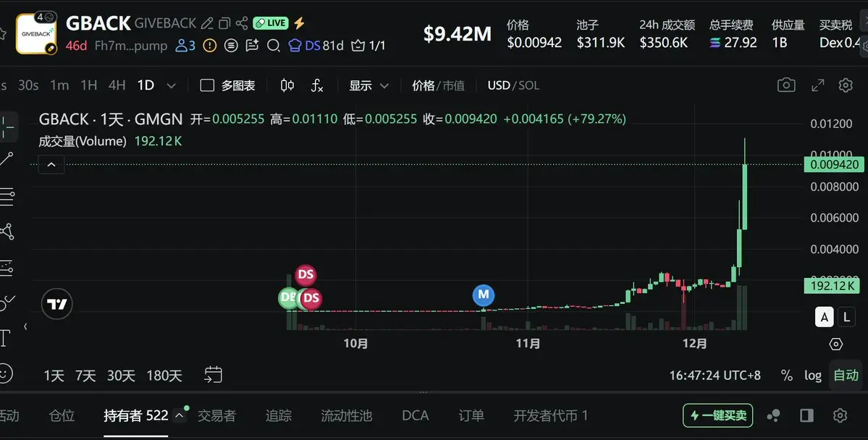
Task: Click price axis settings hexagon icon
Action: pyautogui.click(x=836, y=344)
